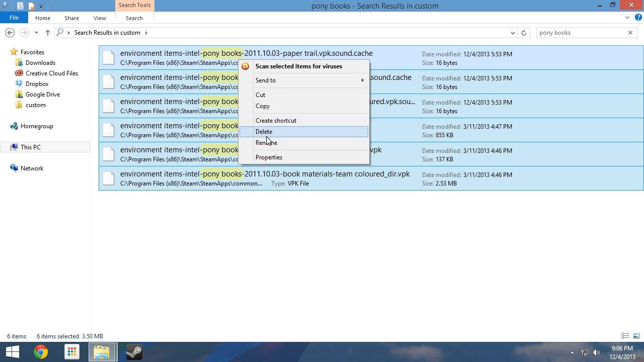Go back with the Back arrow button
644x362 pixels.
[x=10, y=33]
